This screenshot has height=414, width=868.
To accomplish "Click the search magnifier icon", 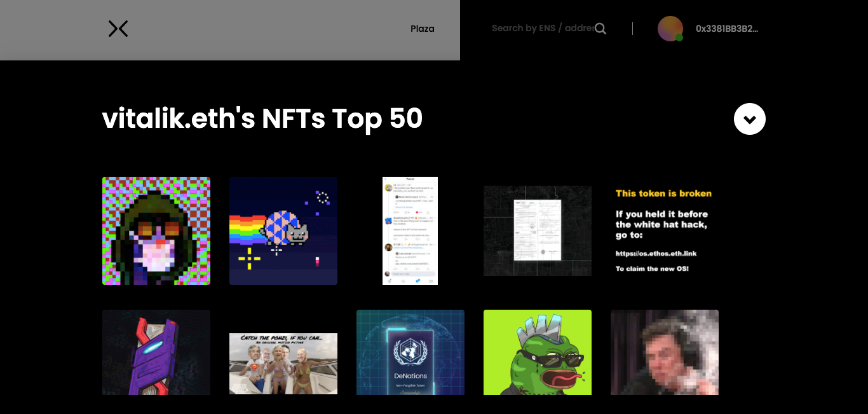I will pyautogui.click(x=600, y=29).
